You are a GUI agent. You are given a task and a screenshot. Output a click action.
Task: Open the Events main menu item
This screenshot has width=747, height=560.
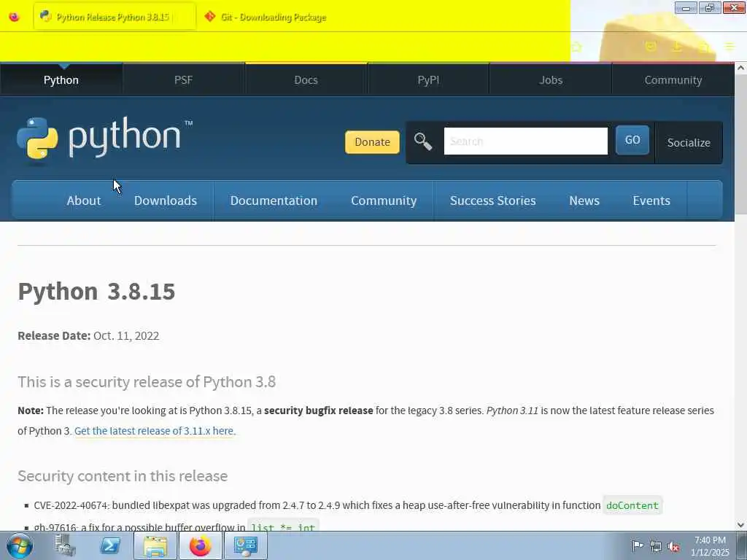coord(651,201)
